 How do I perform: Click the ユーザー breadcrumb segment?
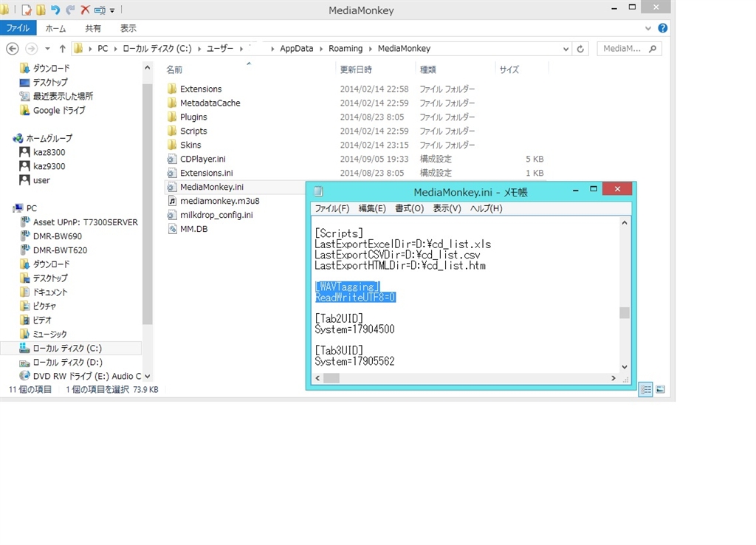[x=220, y=49]
